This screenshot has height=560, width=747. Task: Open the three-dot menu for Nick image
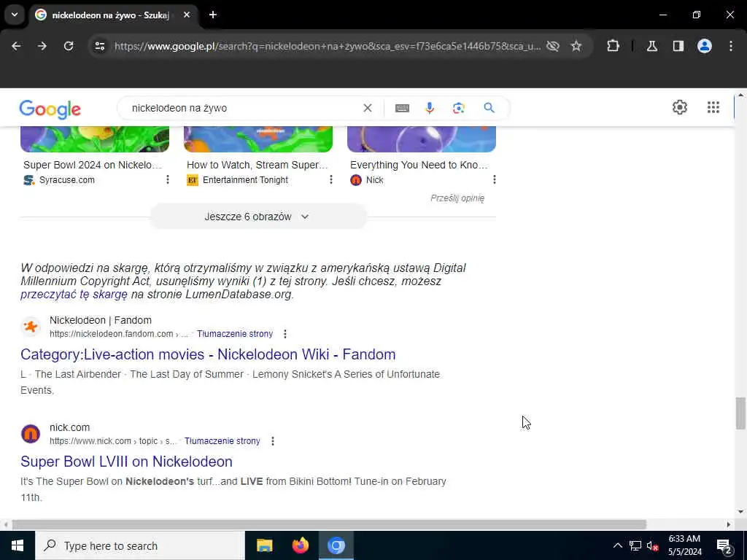tap(495, 179)
